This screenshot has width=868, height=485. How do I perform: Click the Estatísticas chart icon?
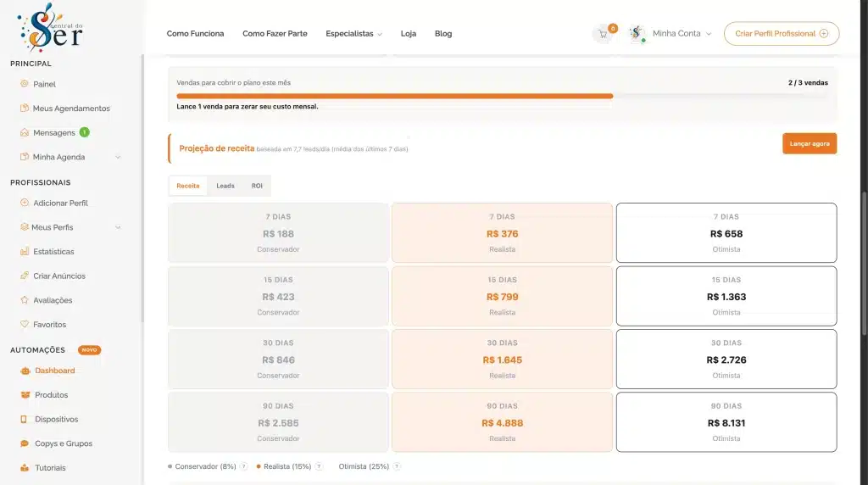[25, 251]
